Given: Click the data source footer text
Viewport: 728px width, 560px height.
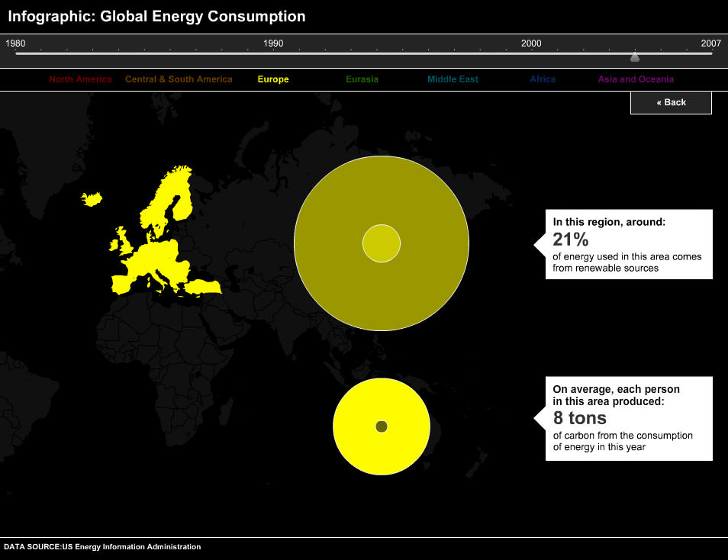Looking at the screenshot, I should (x=102, y=547).
